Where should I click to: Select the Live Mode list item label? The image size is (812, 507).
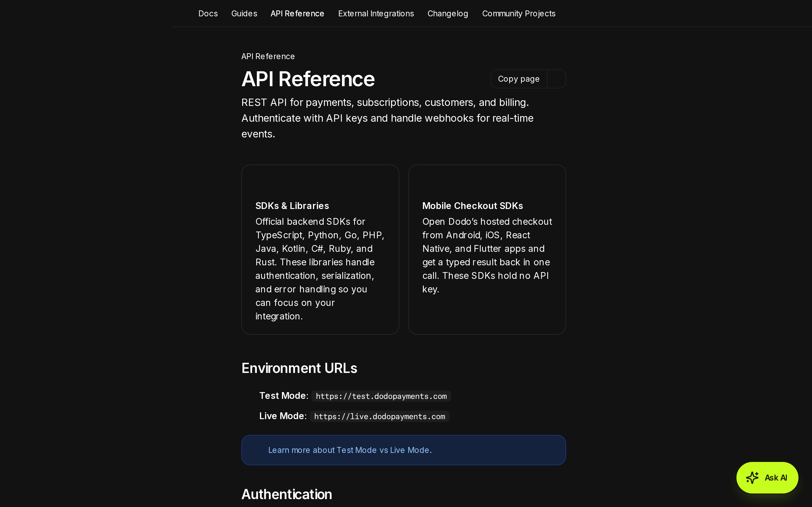coord(282,416)
